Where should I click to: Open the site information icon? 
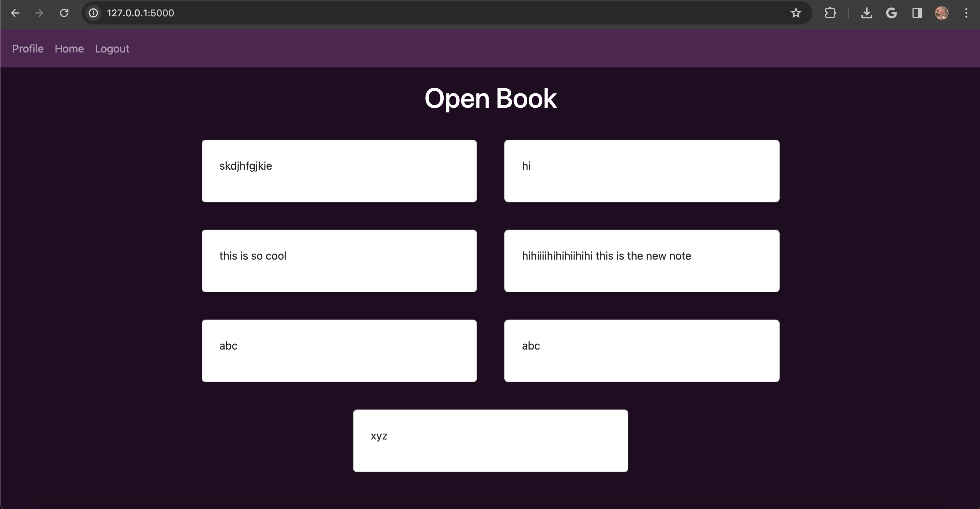93,13
